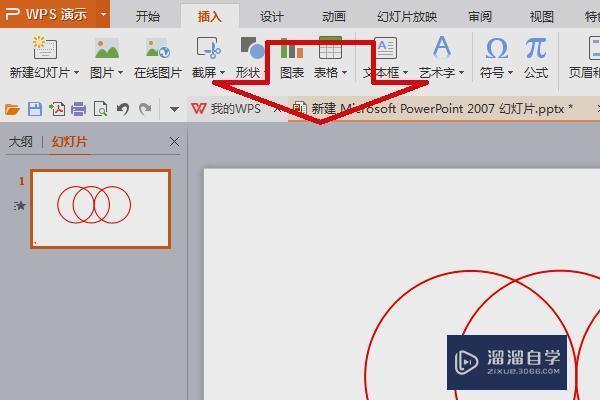This screenshot has width=600, height=400.
Task: Open the 新建幻灯片 dropdown arrow
Action: click(x=77, y=72)
